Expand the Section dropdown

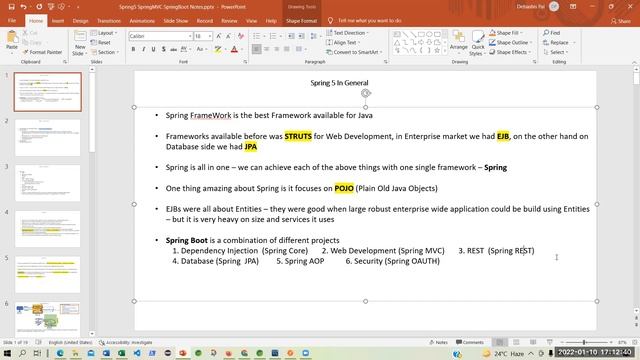[x=105, y=52]
